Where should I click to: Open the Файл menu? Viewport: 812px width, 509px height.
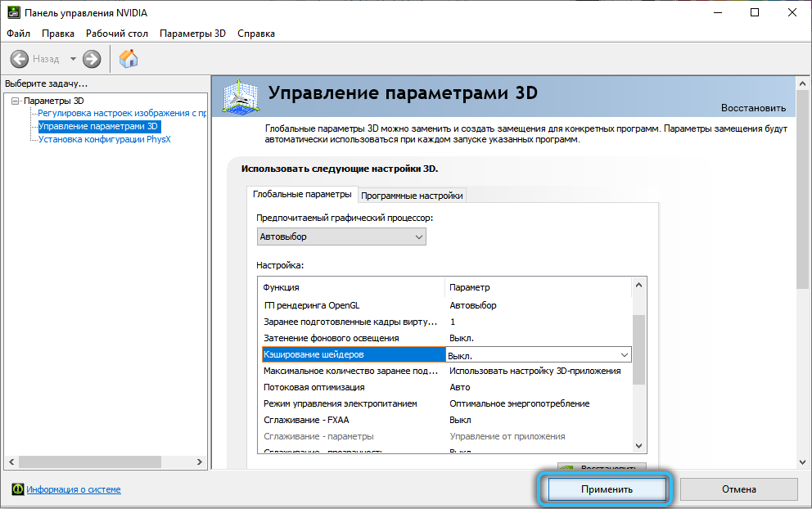pos(18,34)
